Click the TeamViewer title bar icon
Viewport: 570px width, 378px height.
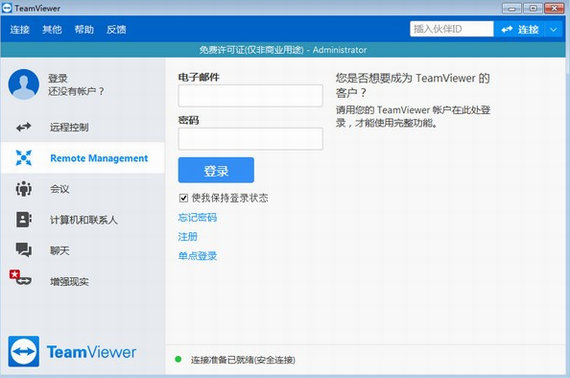(7, 8)
